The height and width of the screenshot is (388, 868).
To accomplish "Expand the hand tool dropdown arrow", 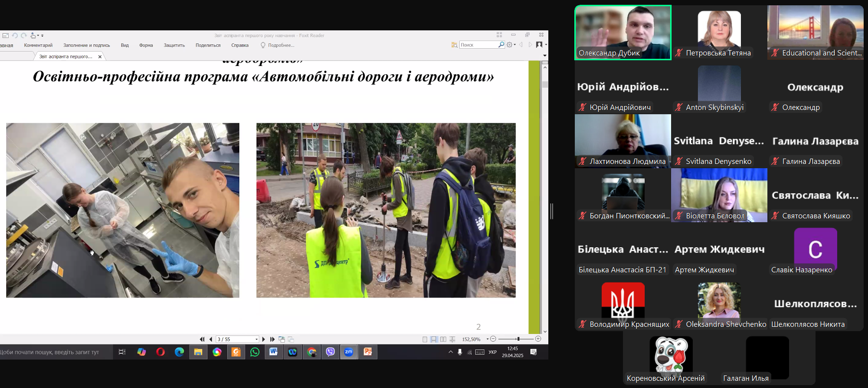I will [38, 36].
